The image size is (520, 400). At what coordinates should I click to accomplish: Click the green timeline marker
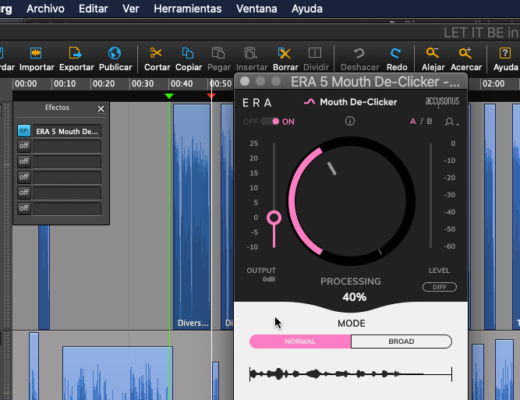[169, 96]
